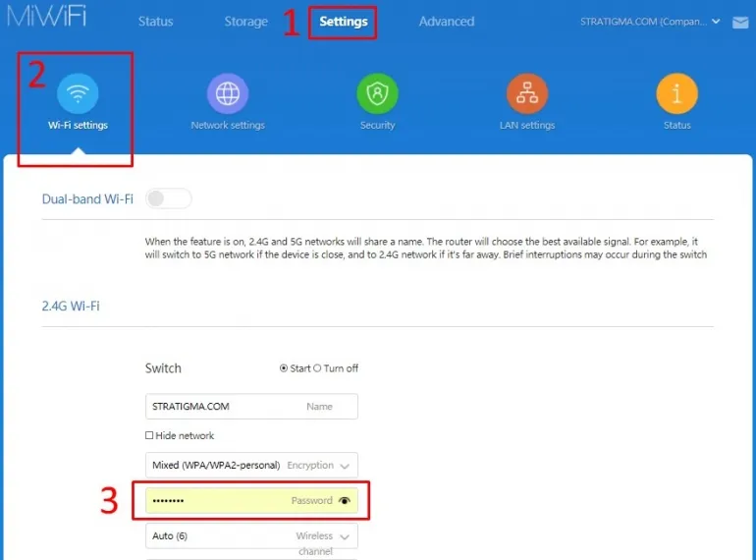Open the LAN settings icon
Image resolution: width=756 pixels, height=560 pixels.
tap(527, 94)
